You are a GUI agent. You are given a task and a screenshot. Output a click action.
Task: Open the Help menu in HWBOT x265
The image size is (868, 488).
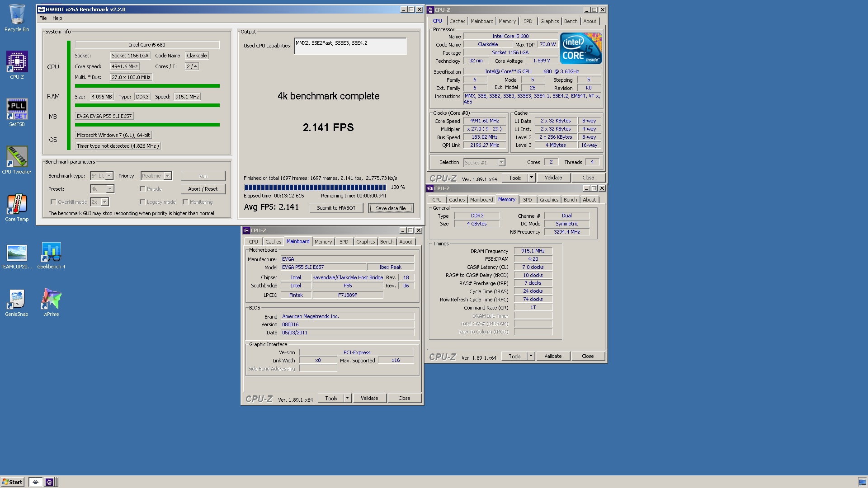(57, 18)
